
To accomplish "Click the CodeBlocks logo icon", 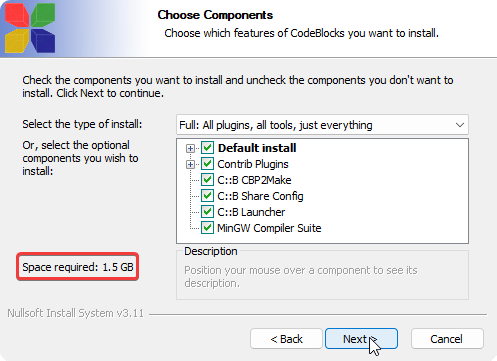I will click(x=30, y=28).
